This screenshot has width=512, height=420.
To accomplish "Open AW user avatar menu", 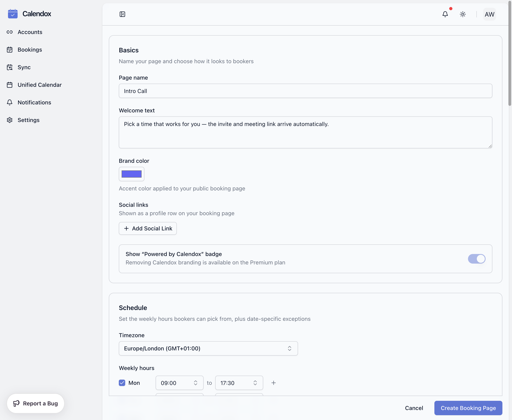I will coord(489,14).
